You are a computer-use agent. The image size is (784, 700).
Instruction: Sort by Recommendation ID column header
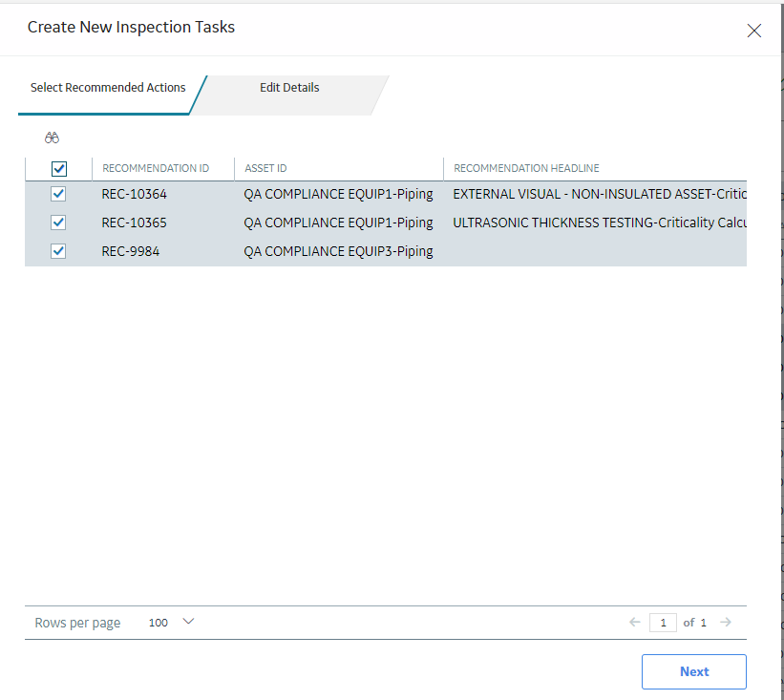pos(156,168)
